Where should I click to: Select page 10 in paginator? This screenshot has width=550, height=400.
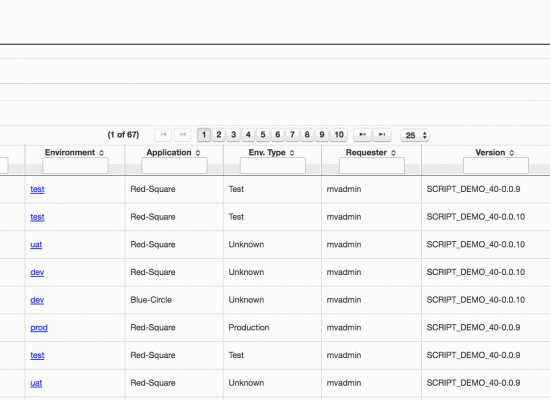tap(339, 135)
